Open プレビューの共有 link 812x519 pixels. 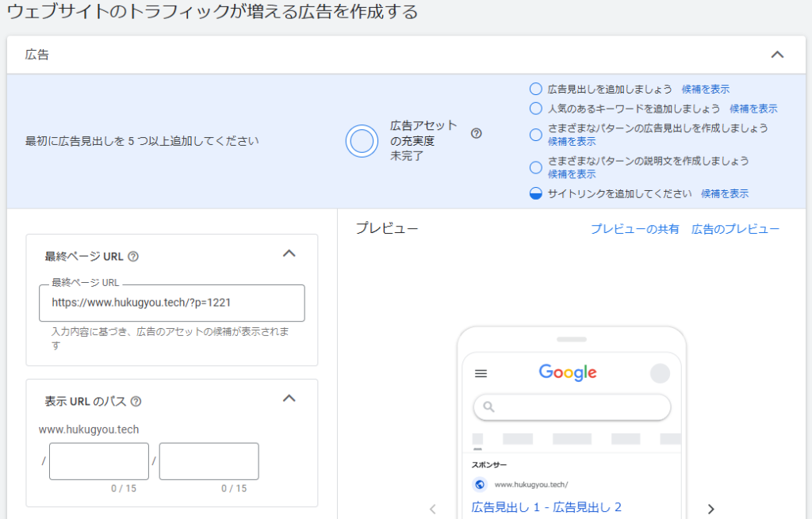[x=634, y=229]
